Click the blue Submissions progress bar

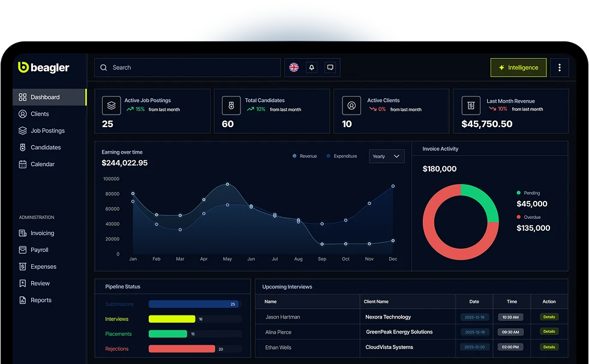[x=194, y=304]
